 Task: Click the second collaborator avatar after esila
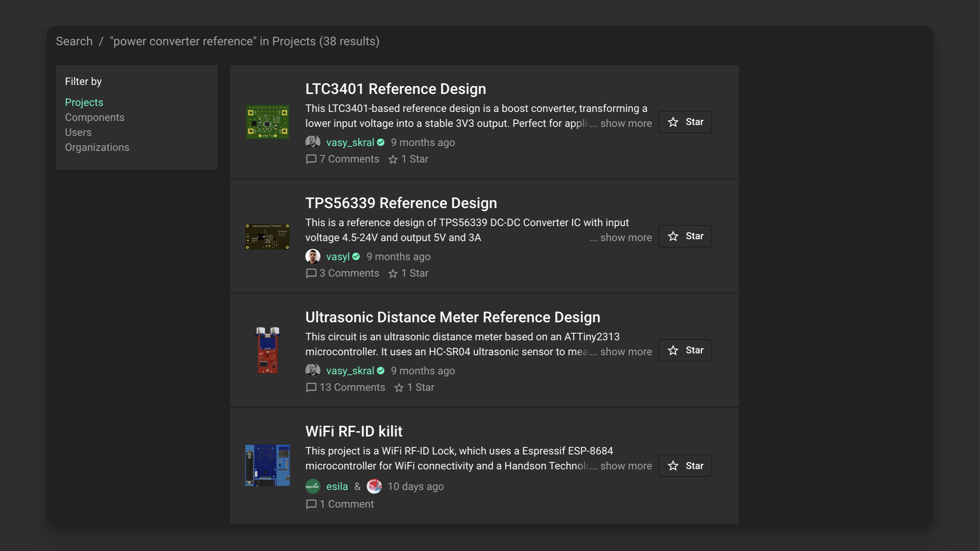(374, 486)
